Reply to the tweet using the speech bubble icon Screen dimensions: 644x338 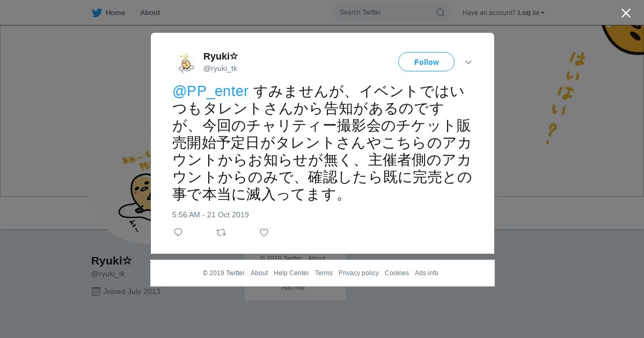point(178,232)
